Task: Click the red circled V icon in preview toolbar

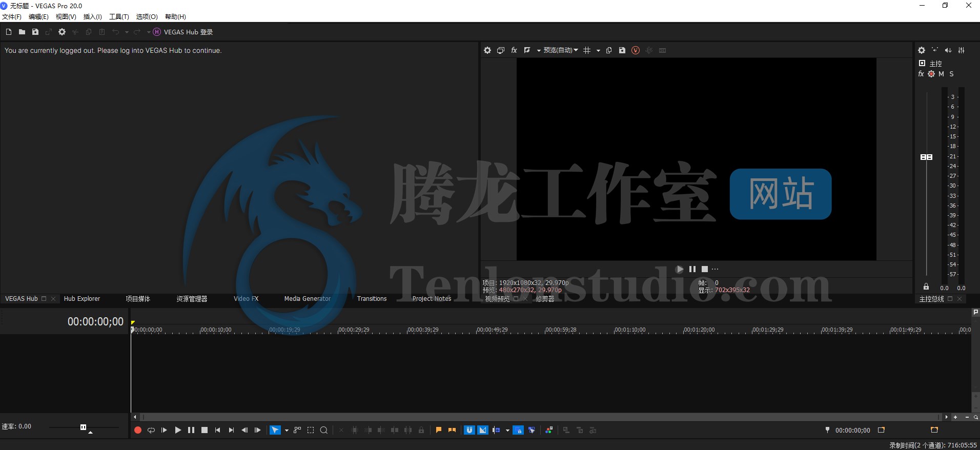Action: pyautogui.click(x=636, y=50)
